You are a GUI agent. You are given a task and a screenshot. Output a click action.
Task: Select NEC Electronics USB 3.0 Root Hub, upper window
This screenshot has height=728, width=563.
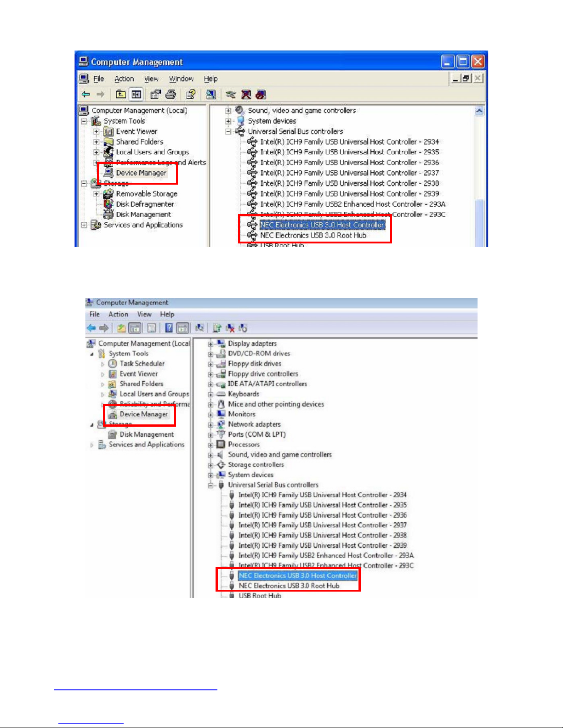pyautogui.click(x=313, y=235)
